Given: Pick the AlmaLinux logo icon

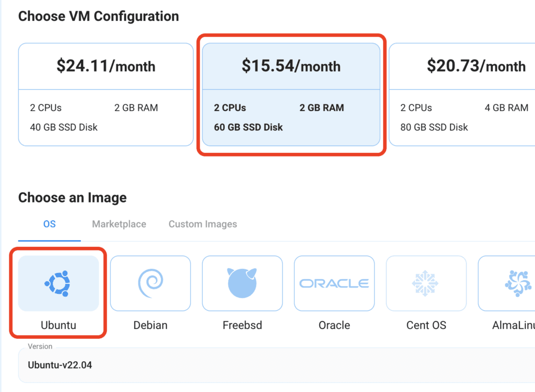Looking at the screenshot, I should [x=517, y=283].
